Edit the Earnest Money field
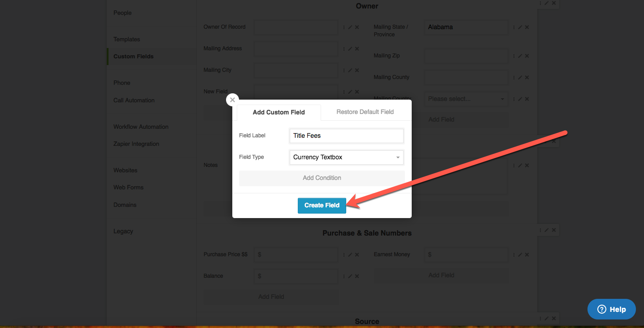 click(520, 255)
